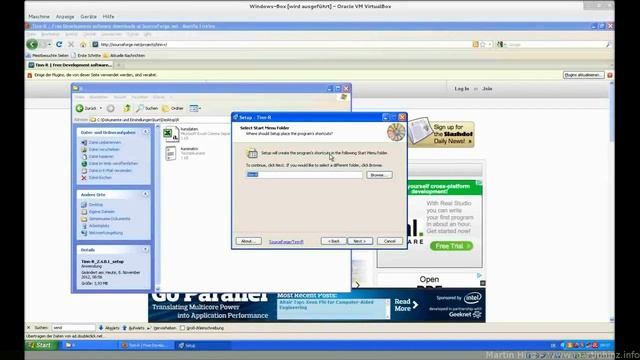640x360 pixels.
Task: Click Join on SourceForge page
Action: click(487, 89)
